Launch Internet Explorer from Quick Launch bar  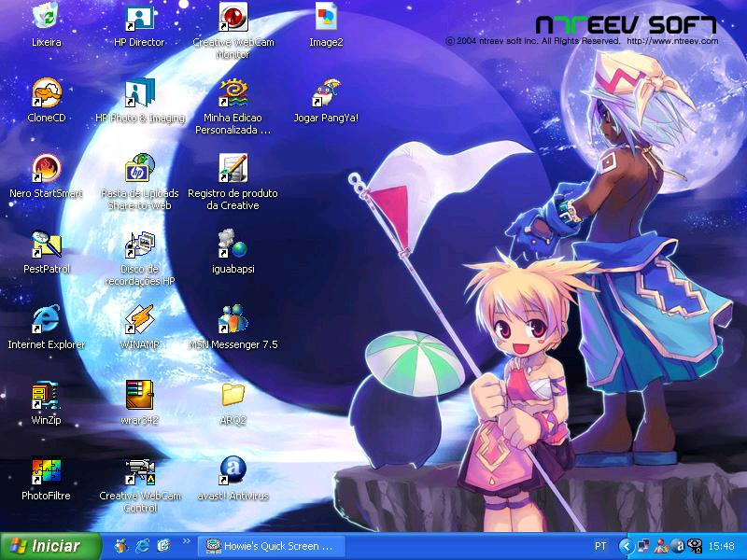[143, 546]
